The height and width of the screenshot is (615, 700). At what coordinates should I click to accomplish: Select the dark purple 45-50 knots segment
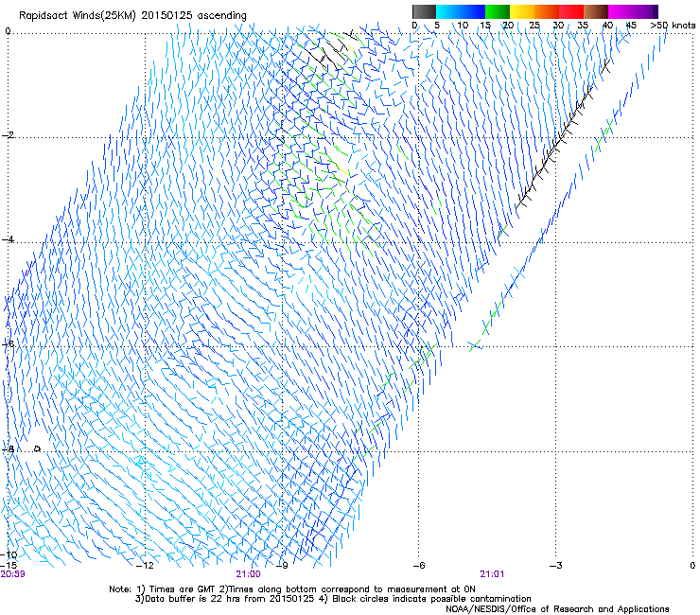pyautogui.click(x=645, y=11)
